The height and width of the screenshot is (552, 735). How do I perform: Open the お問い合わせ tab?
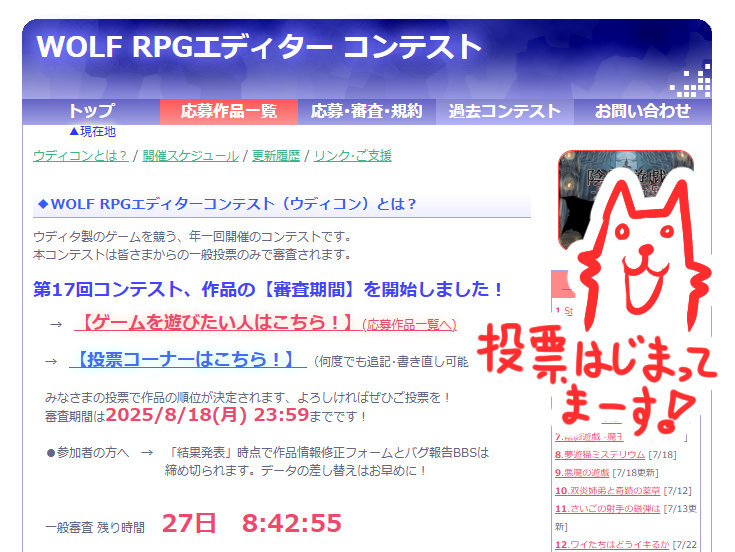pyautogui.click(x=643, y=112)
